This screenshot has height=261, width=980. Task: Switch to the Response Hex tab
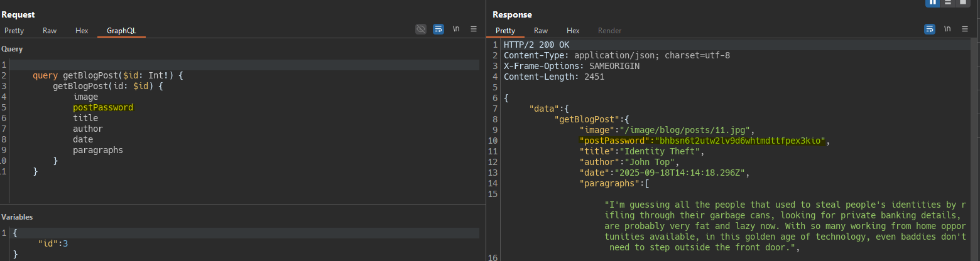click(x=573, y=30)
